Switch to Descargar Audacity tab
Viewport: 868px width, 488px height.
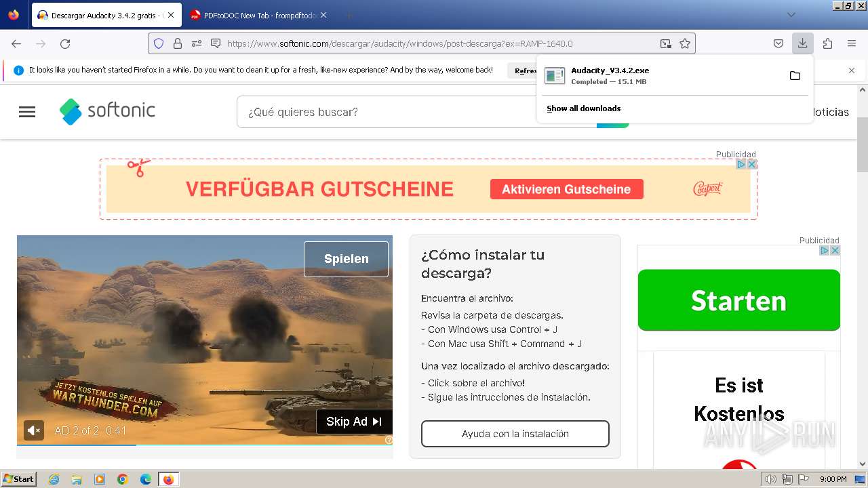106,15
